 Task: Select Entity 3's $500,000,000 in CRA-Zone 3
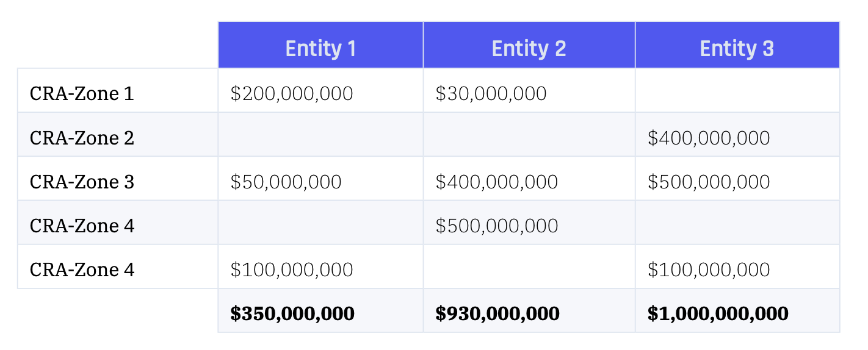tap(709, 182)
